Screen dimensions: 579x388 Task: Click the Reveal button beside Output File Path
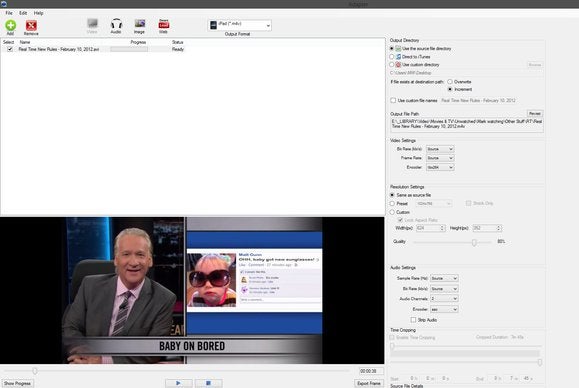tap(535, 113)
